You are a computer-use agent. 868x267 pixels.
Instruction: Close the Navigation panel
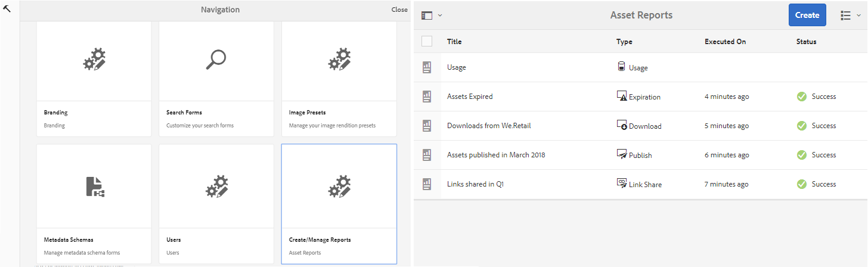click(399, 10)
